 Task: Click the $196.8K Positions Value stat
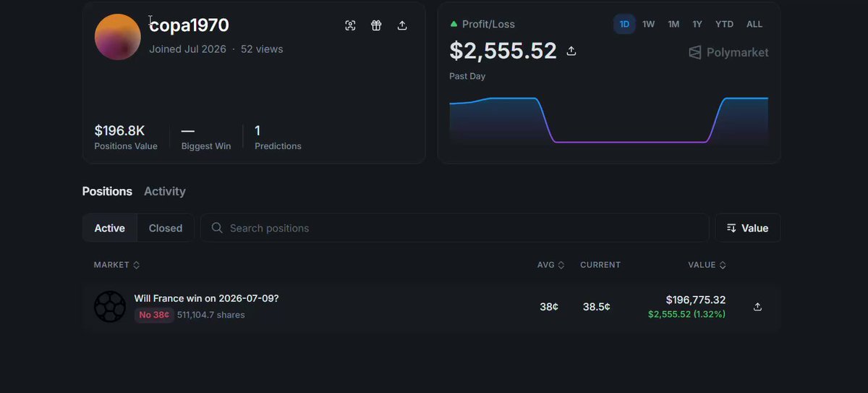click(x=126, y=138)
